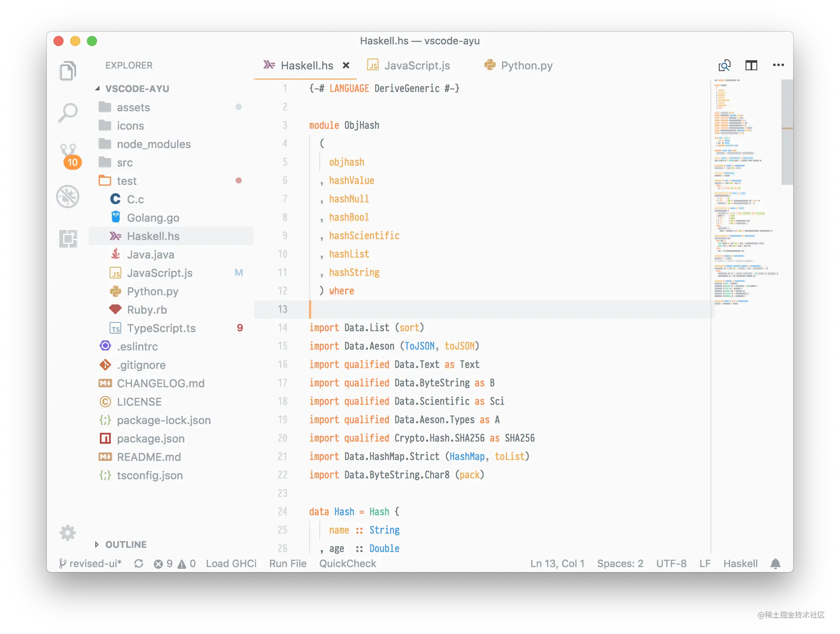Click the more options ellipsis icon top right

(779, 64)
